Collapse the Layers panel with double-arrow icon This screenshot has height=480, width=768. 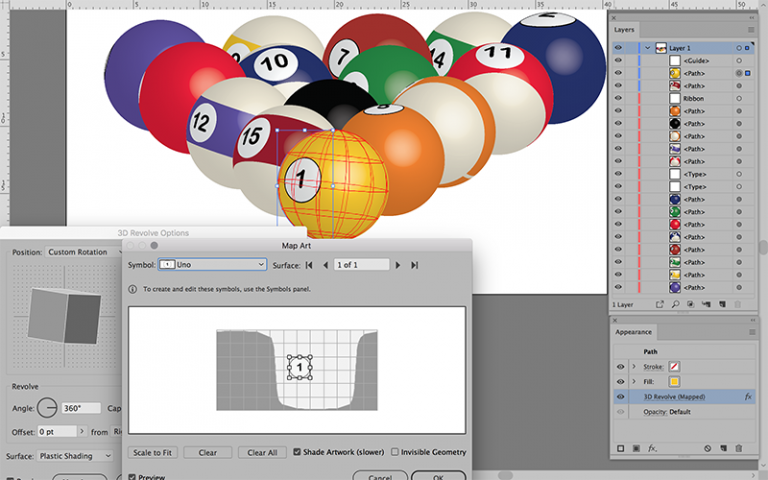point(752,18)
